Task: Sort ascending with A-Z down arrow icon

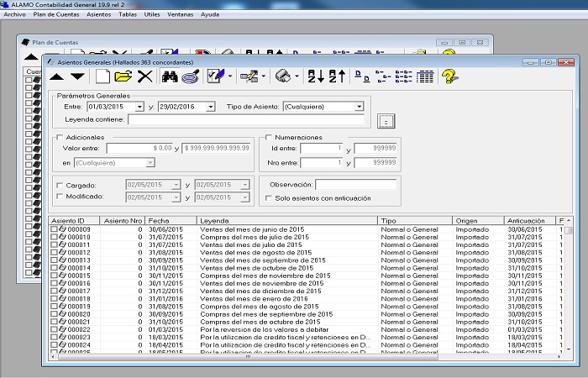Action: [x=316, y=76]
